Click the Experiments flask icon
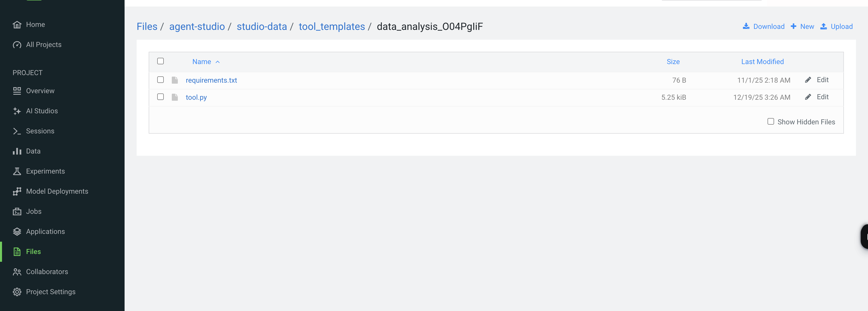This screenshot has height=311, width=868. click(17, 171)
